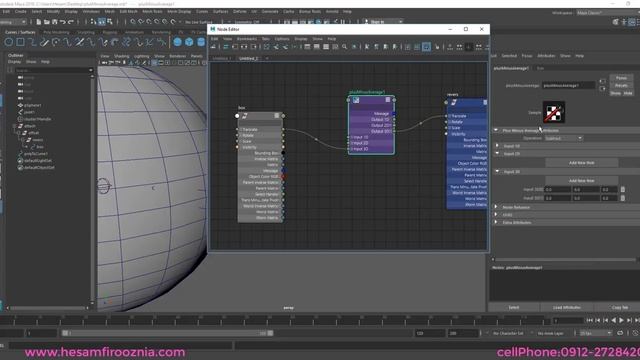This screenshot has width=640, height=360.
Task: Delete Input 3D[0] using its trash icon
Action: coord(622,189)
